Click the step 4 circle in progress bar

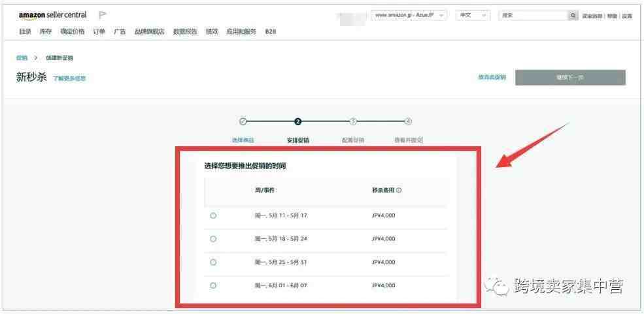408,121
